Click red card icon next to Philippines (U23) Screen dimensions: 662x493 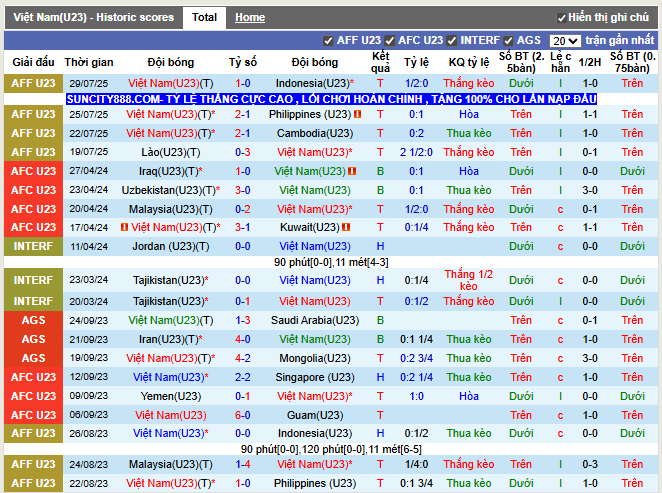click(358, 114)
